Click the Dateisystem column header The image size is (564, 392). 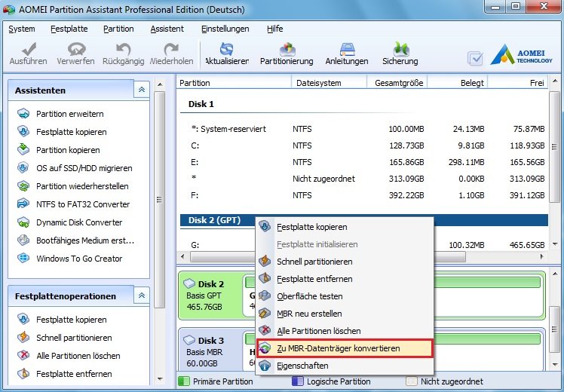(329, 83)
